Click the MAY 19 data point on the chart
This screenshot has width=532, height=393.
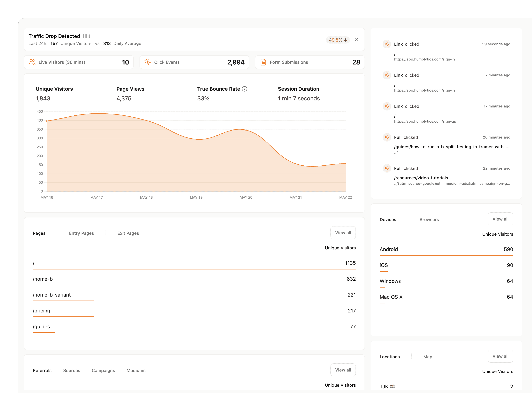click(196, 139)
